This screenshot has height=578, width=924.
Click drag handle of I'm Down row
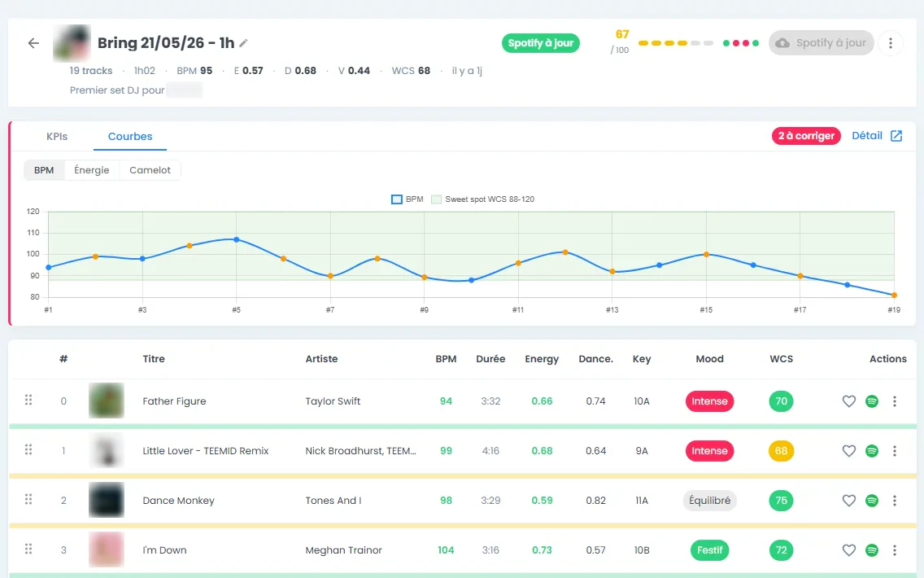pos(28,549)
